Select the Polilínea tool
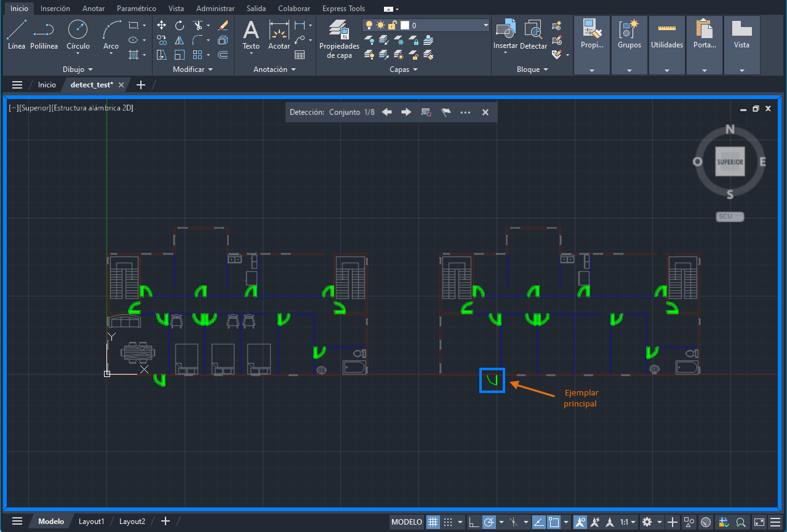The width and height of the screenshot is (787, 532). pos(44,34)
